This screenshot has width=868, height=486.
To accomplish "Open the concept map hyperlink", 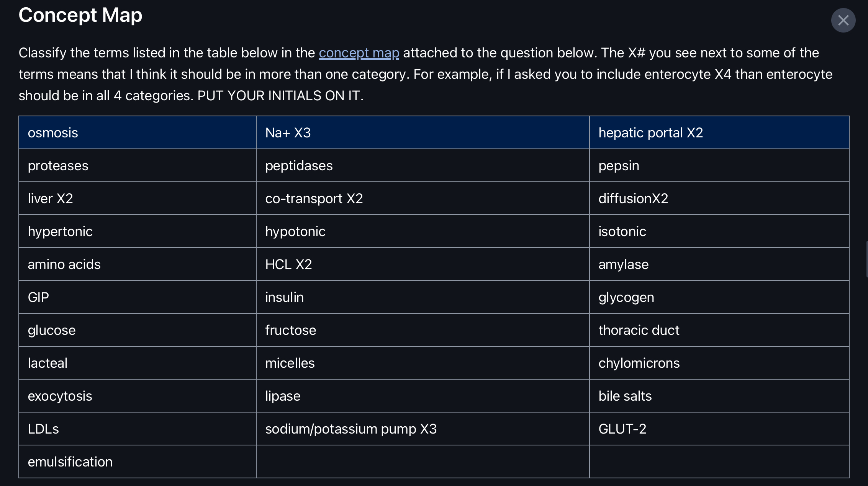I will coord(359,53).
